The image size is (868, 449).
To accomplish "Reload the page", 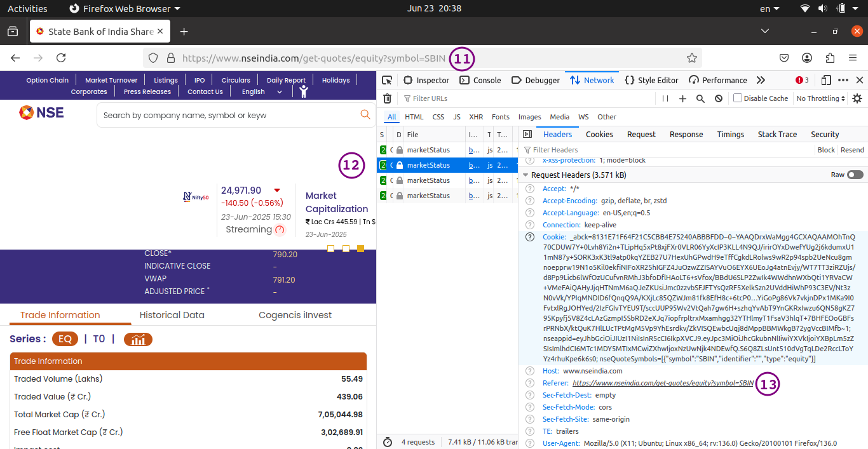I will (x=61, y=58).
